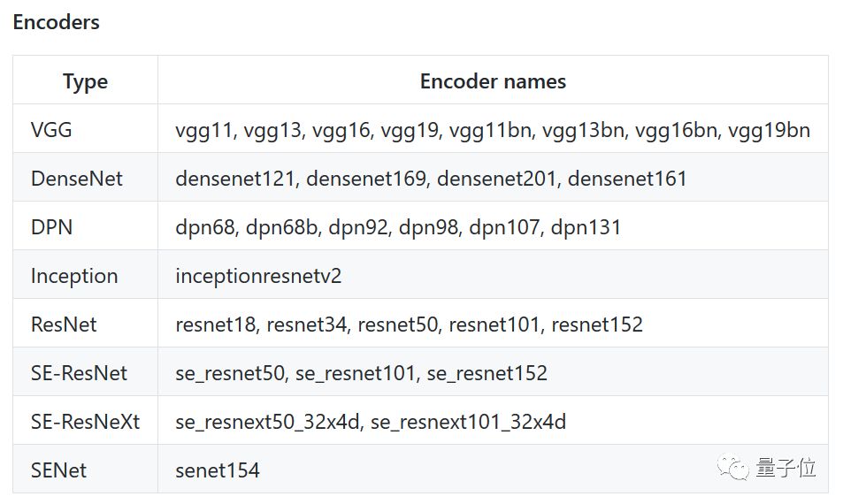Click the densenet121 encoder list row
The width and height of the screenshot is (843, 504).
[431, 179]
